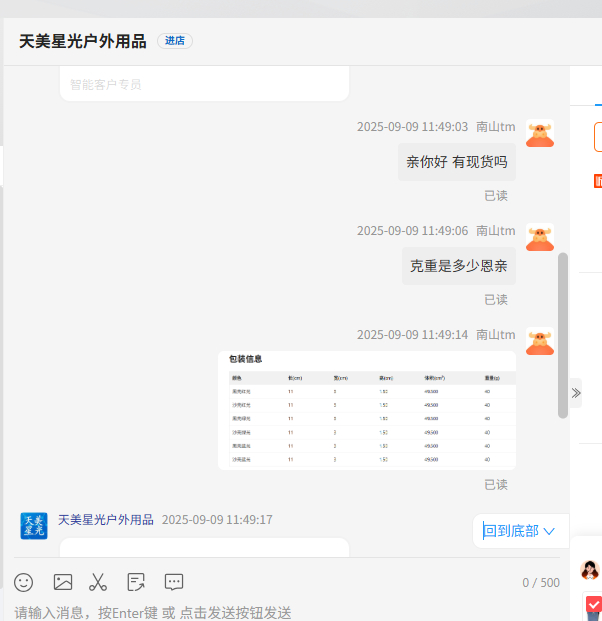Image resolution: width=602 pixels, height=621 pixels.
Task: Click the 天美星光户外用品 chat title
Action: pyautogui.click(x=83, y=41)
